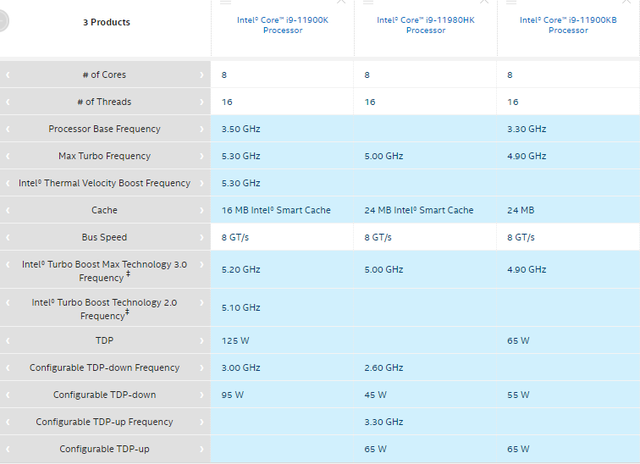Click left chevron on Configurable TDP-up Frequency row

point(8,422)
